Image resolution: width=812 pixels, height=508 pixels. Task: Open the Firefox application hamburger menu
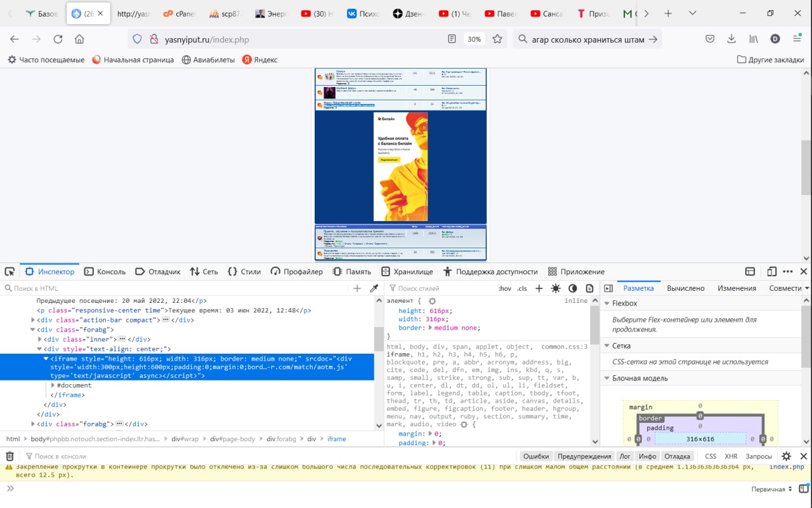[x=797, y=39]
